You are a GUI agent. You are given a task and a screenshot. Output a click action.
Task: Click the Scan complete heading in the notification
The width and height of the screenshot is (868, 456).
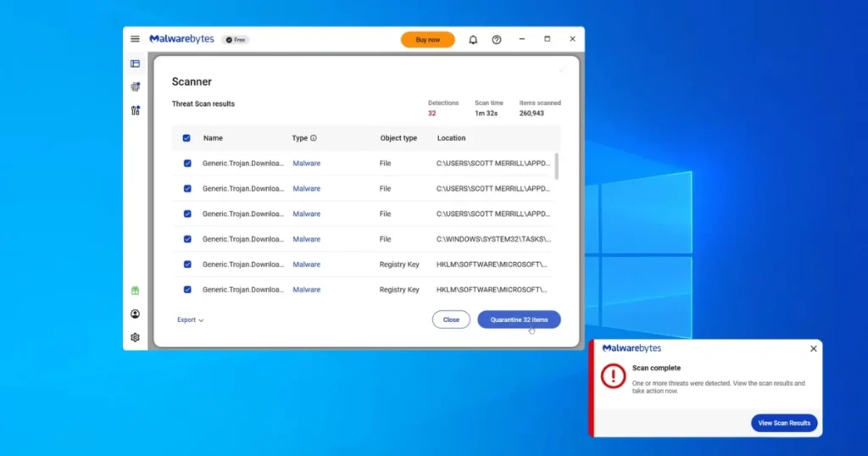(657, 368)
